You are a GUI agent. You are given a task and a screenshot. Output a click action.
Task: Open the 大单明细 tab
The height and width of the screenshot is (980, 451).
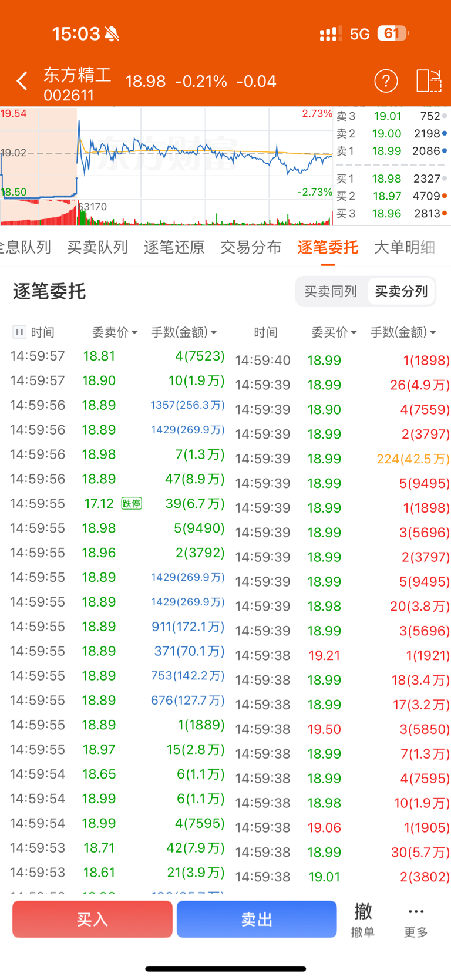405,247
